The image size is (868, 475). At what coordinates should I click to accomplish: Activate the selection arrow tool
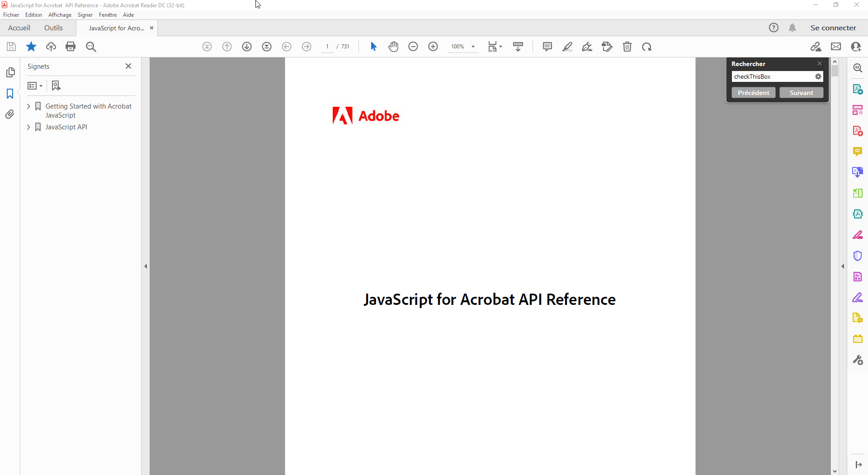tap(373, 47)
